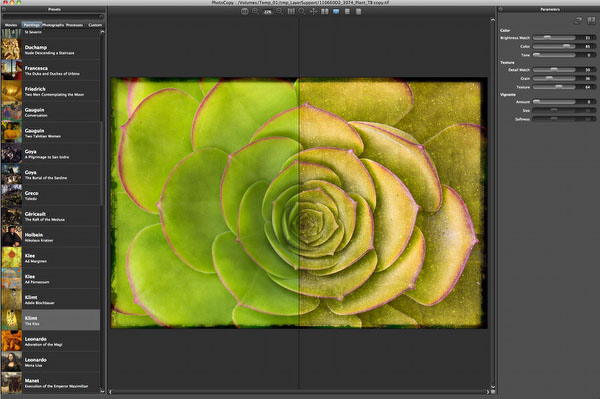
Task: Click the Presets panel header corner icon
Action: [4, 9]
